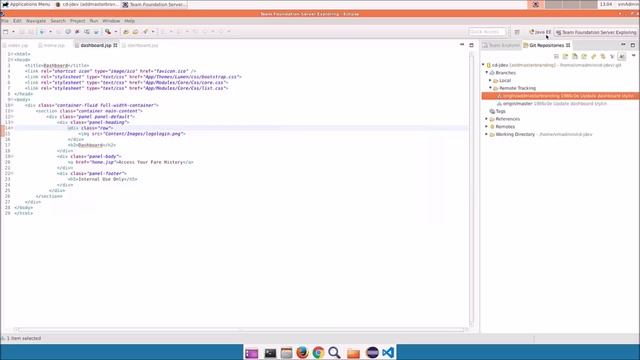Launch Eclipse from the dock

coord(372,353)
